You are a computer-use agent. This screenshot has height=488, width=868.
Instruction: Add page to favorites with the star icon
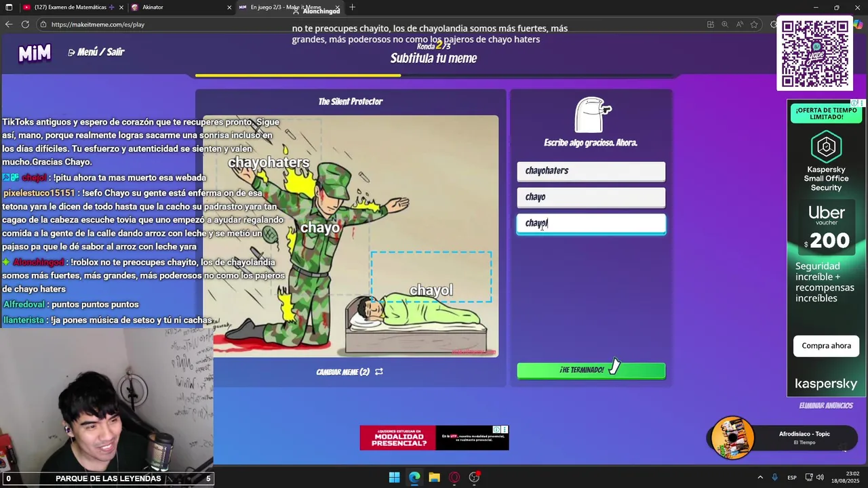(754, 24)
